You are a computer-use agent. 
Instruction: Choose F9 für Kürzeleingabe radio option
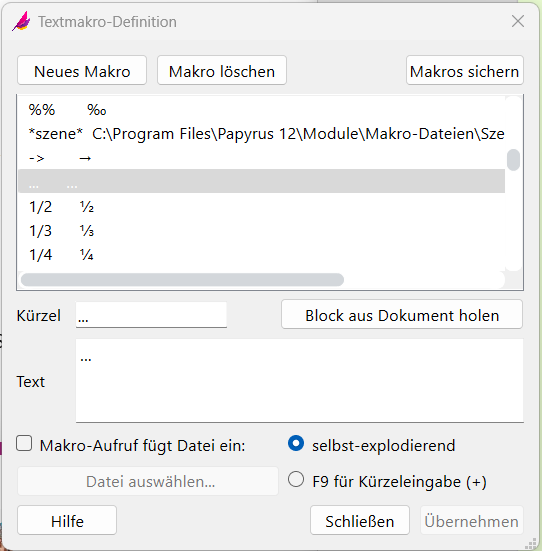[296, 479]
